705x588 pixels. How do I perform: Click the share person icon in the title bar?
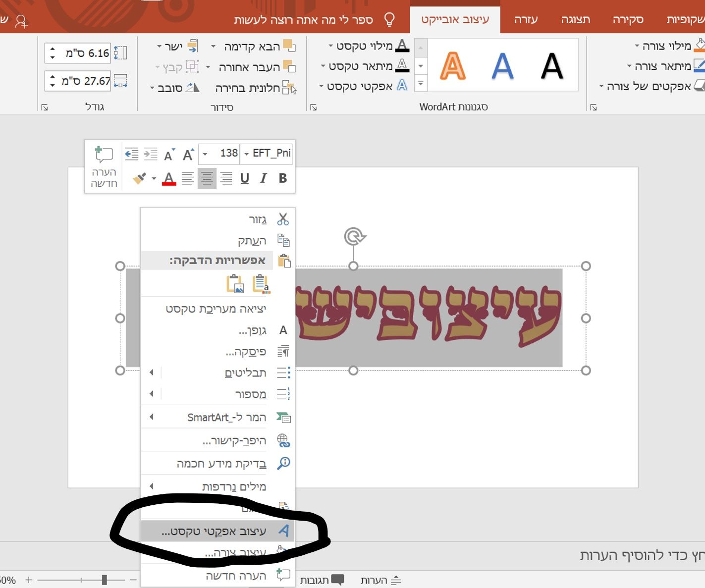(21, 21)
